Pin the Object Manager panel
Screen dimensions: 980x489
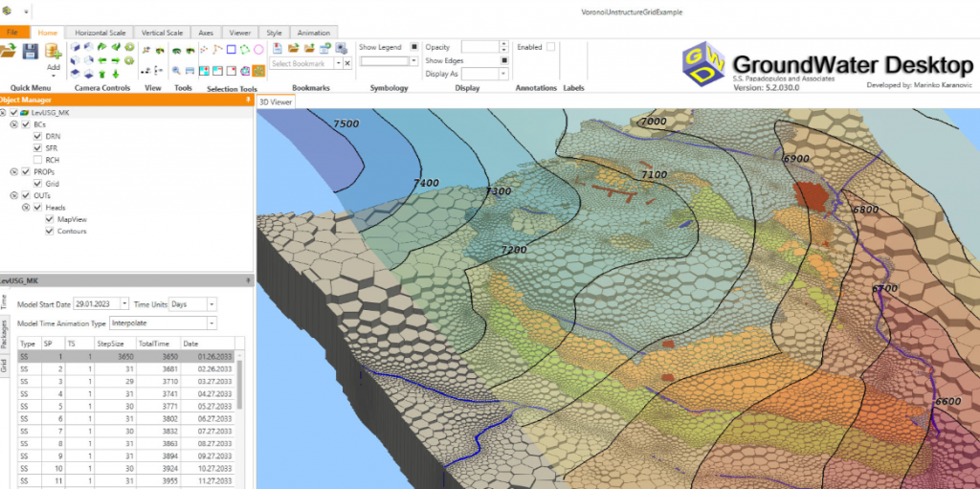point(249,100)
